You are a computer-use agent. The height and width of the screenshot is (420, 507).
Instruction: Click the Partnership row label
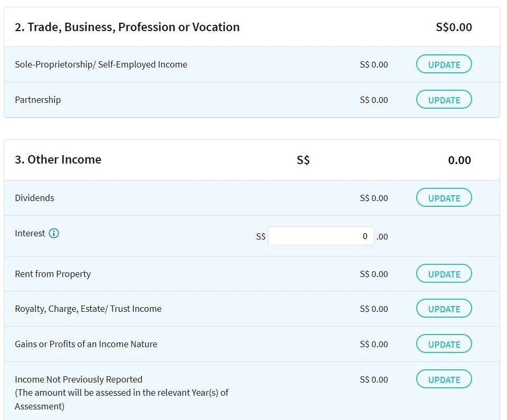pos(37,100)
